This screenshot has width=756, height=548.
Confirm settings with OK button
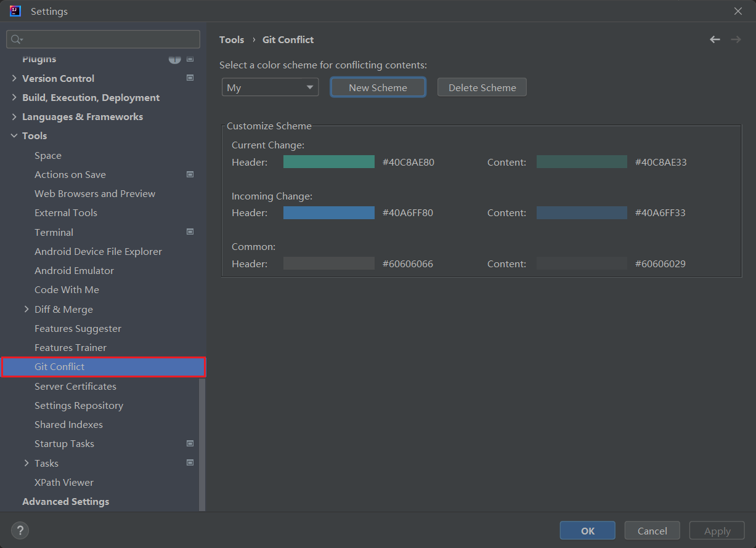point(587,531)
